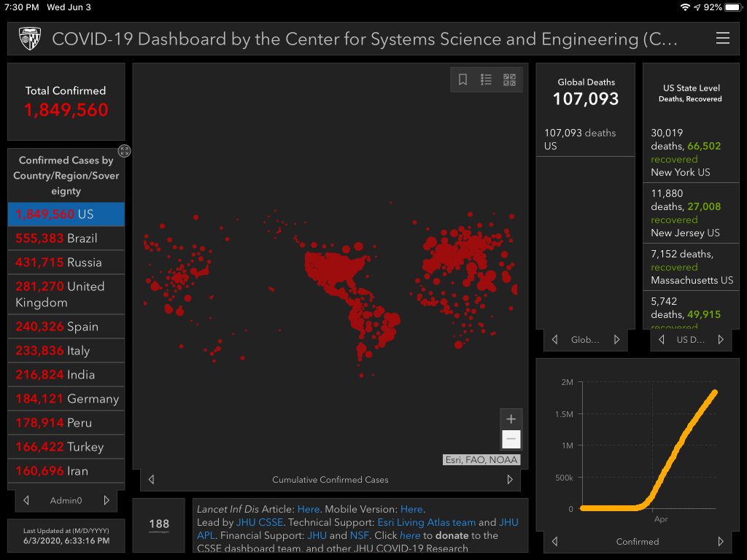Zoom in on the map
Screen dimensions: 747x560
[511, 419]
